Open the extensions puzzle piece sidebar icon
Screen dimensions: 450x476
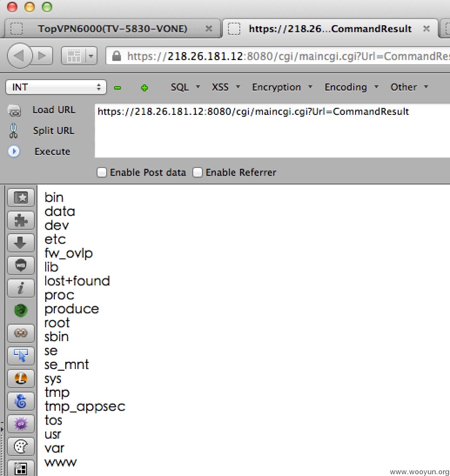(20, 220)
